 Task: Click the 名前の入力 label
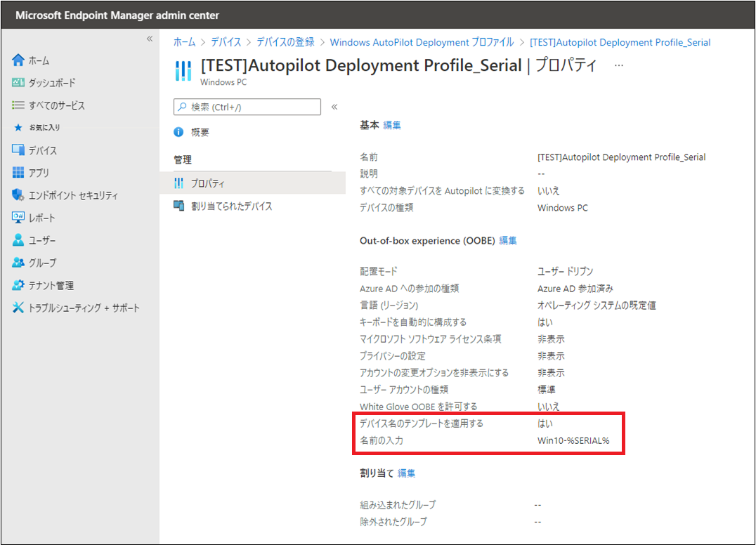tap(382, 440)
